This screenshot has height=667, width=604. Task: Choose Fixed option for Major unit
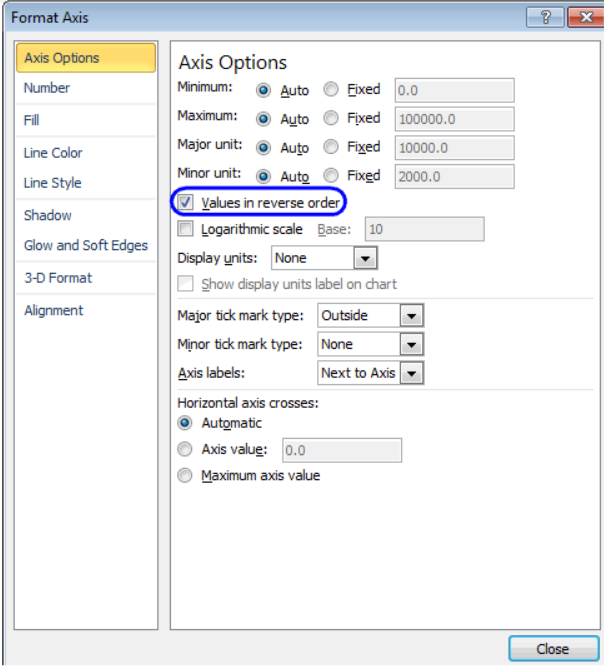pos(331,147)
